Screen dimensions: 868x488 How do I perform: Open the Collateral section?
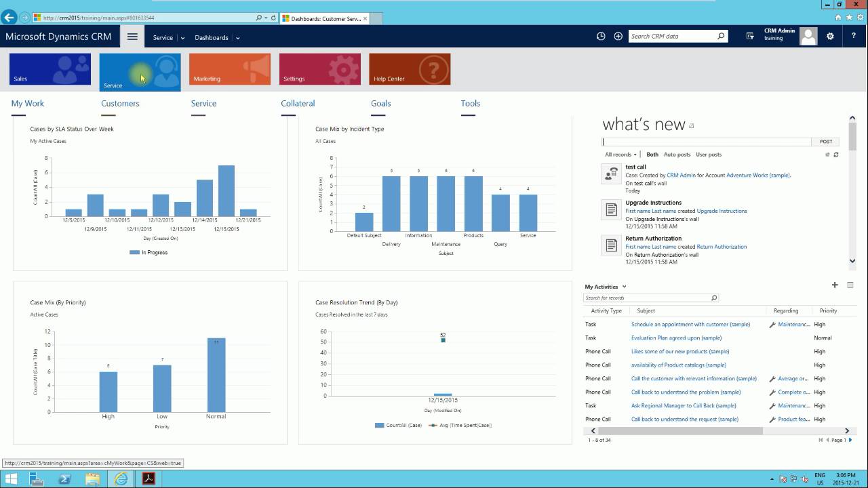[298, 103]
